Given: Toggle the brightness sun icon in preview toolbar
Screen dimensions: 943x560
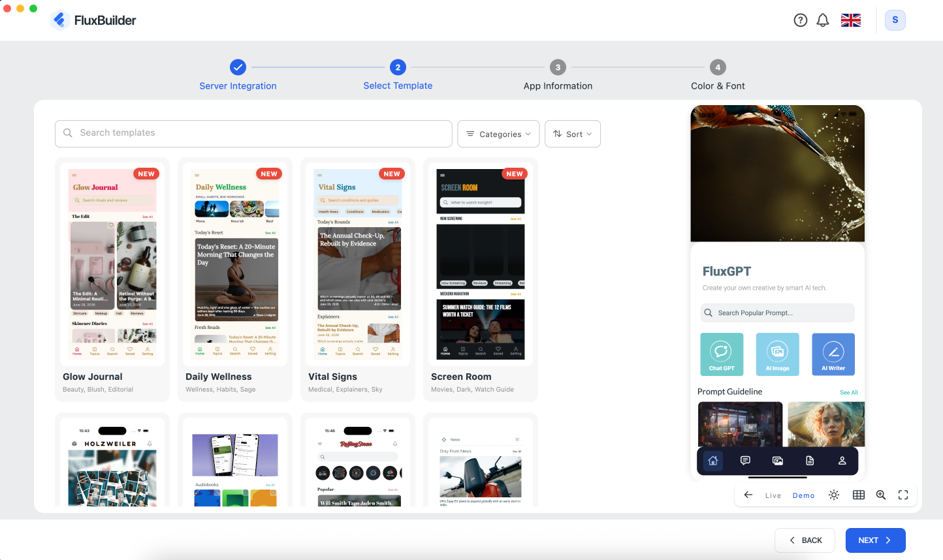Looking at the screenshot, I should pyautogui.click(x=834, y=495).
